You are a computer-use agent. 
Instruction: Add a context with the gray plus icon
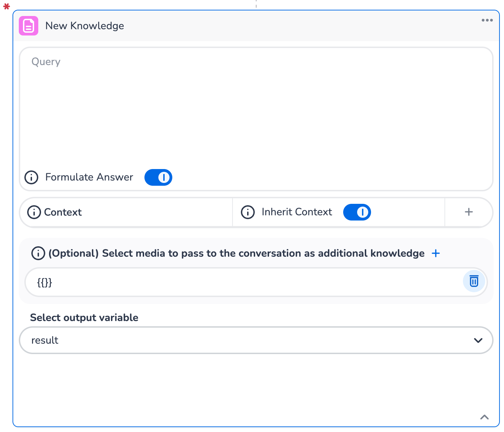click(x=469, y=212)
